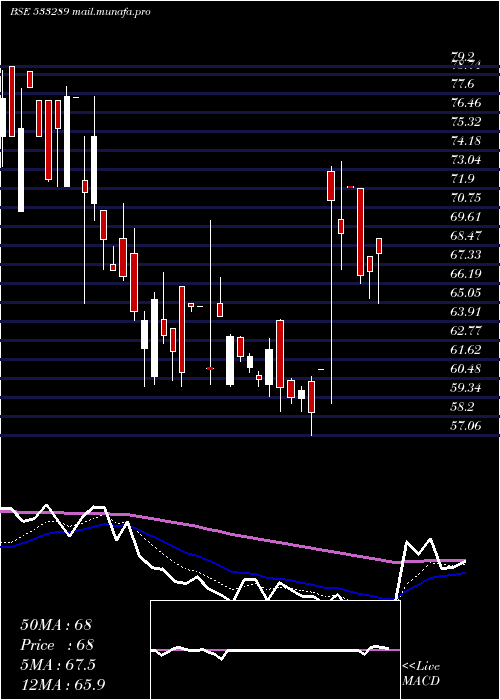The height and width of the screenshot is (700, 500).
Task: Click the BSE 533289 mail.munafa.pro header text
Action: (80, 12)
